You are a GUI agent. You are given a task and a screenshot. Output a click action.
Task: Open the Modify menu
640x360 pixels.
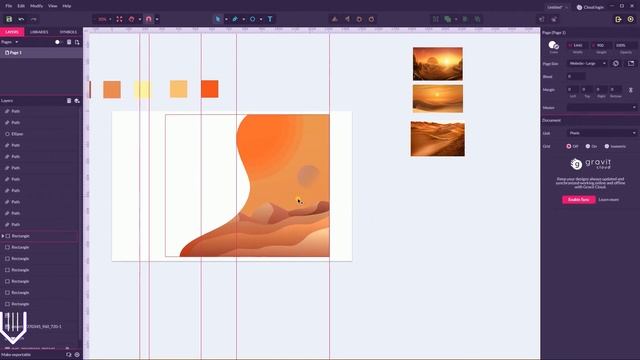point(36,6)
